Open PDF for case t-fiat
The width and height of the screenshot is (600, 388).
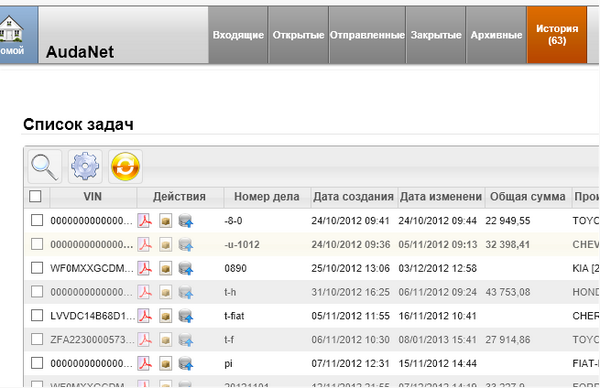[144, 316]
